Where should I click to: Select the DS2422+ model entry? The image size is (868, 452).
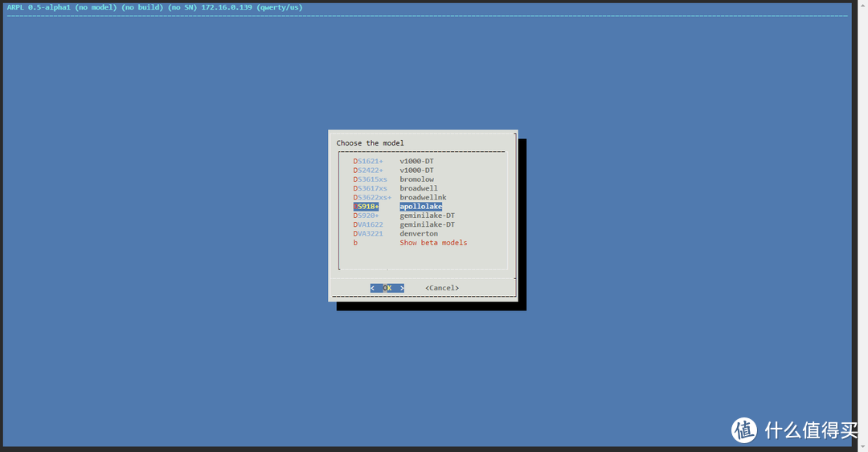(x=394, y=170)
